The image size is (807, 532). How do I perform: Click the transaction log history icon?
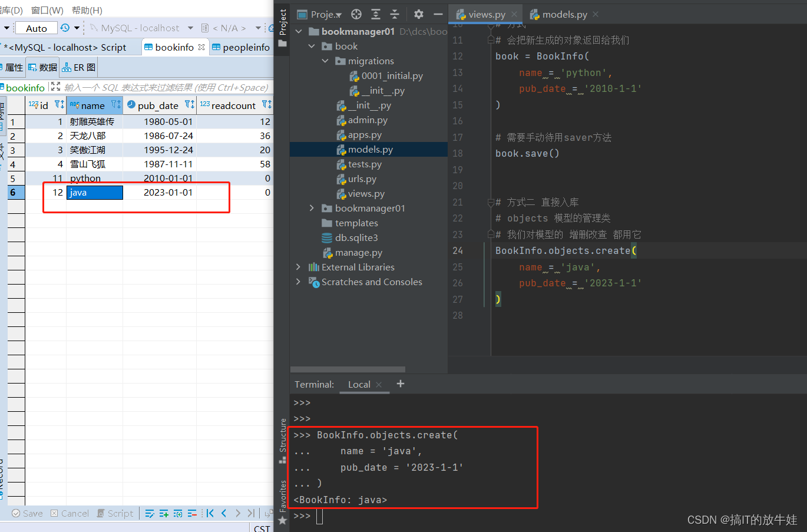pyautogui.click(x=65, y=28)
